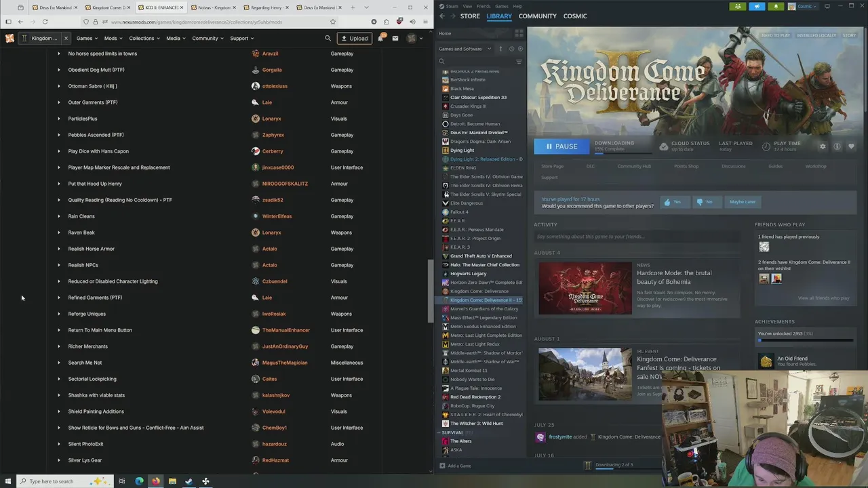Collapse the SURVIVAL category in Steam library
The height and width of the screenshot is (488, 868).
[x=440, y=432]
